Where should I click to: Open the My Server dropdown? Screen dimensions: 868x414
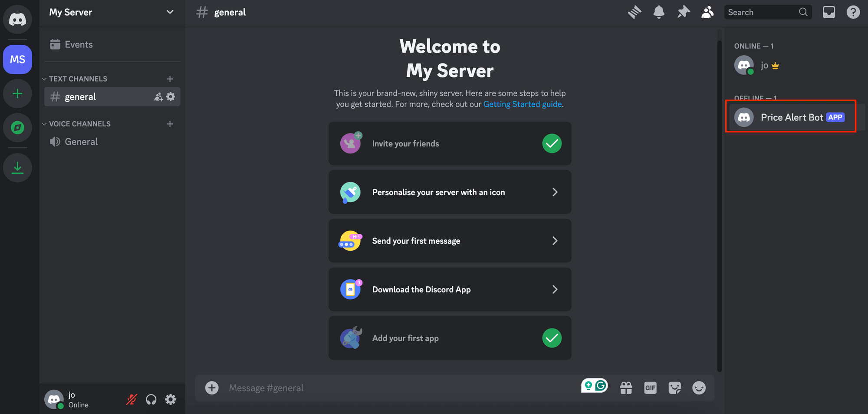pos(111,12)
